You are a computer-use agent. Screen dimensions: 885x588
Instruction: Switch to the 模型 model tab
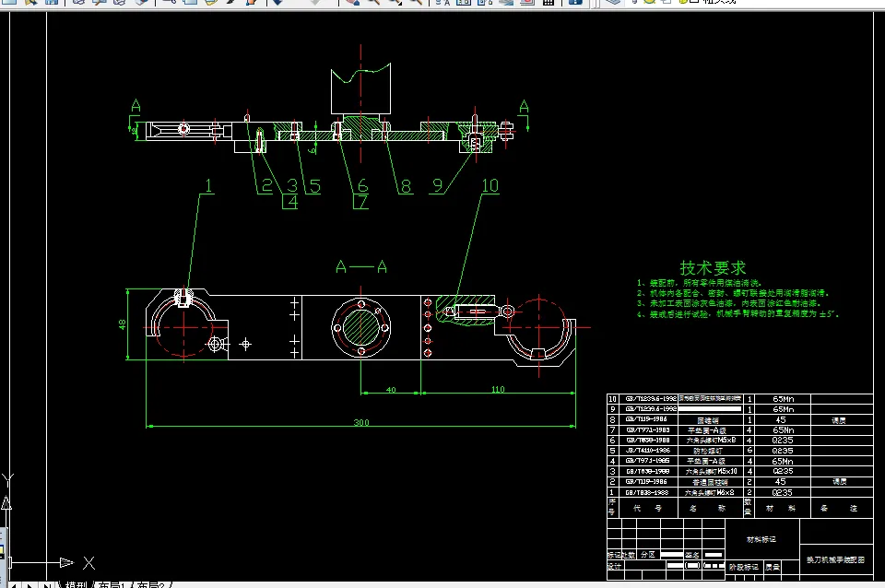(x=76, y=584)
